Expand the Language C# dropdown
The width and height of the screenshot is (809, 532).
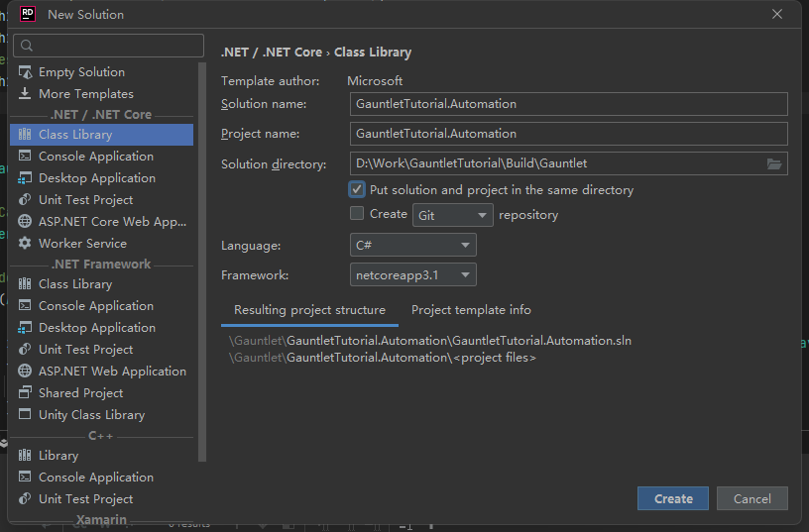coord(413,245)
